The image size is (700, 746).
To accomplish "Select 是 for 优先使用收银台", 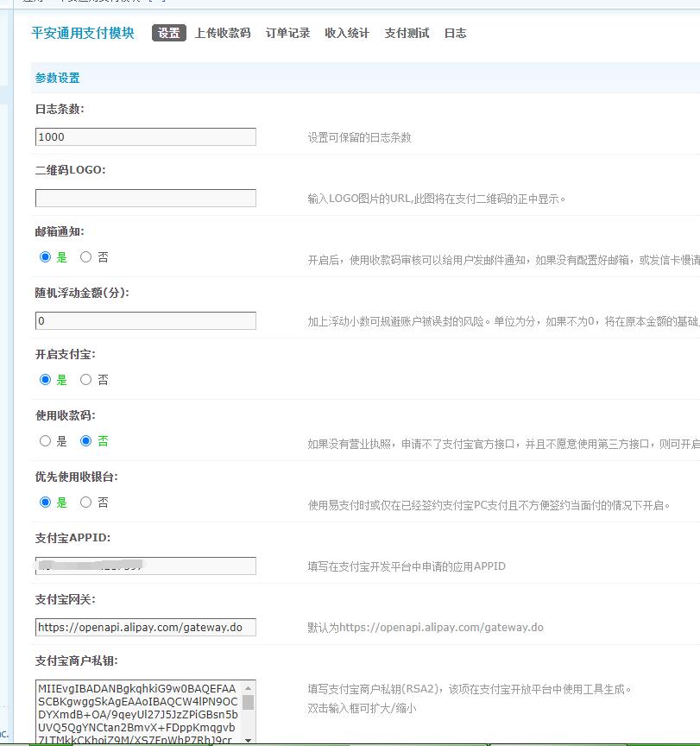I will (45, 503).
